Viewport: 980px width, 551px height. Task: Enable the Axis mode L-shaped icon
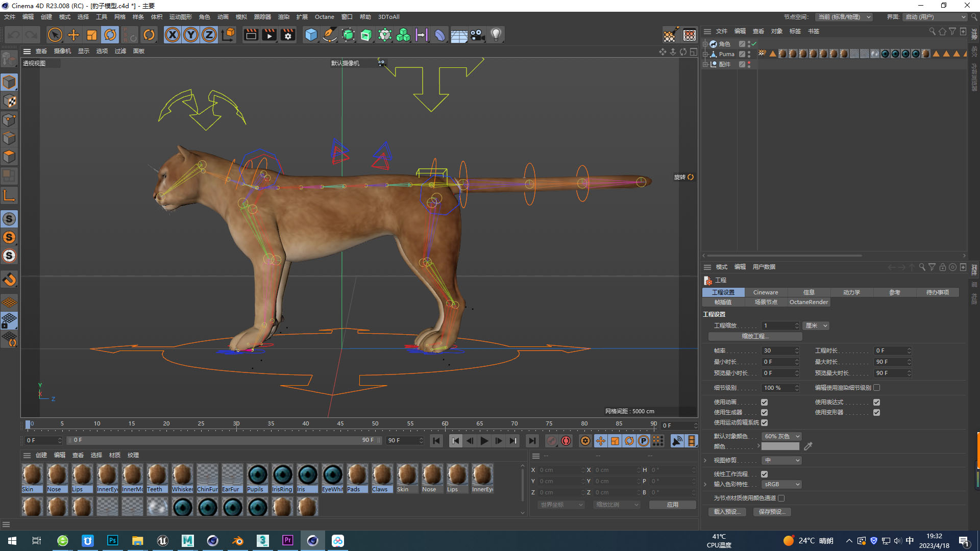click(x=9, y=195)
